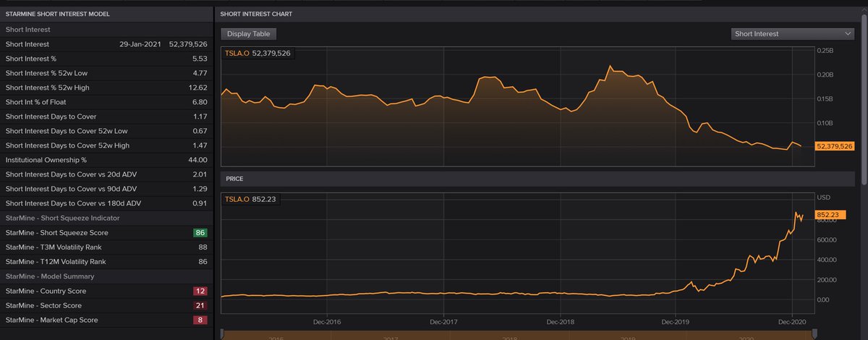
Task: Click Short Interest Days to Cover 52w Low row
Action: pos(106,131)
